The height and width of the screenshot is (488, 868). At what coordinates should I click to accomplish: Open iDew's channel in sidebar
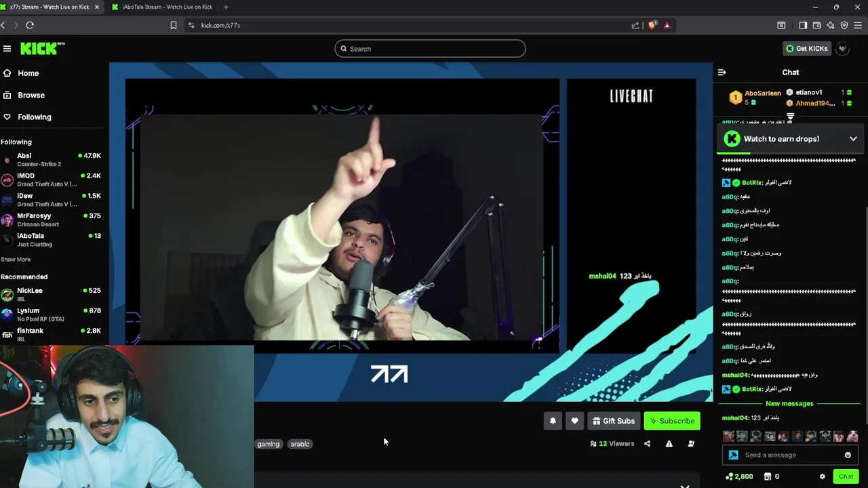(x=52, y=199)
